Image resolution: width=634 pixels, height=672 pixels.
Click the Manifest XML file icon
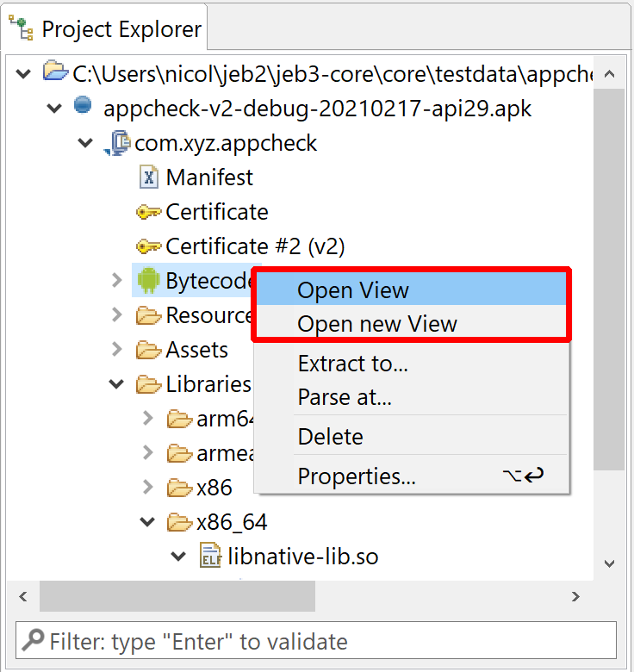point(149,177)
